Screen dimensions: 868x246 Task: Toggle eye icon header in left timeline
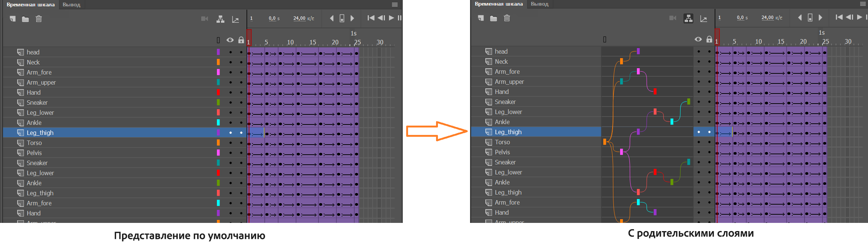pyautogui.click(x=230, y=40)
